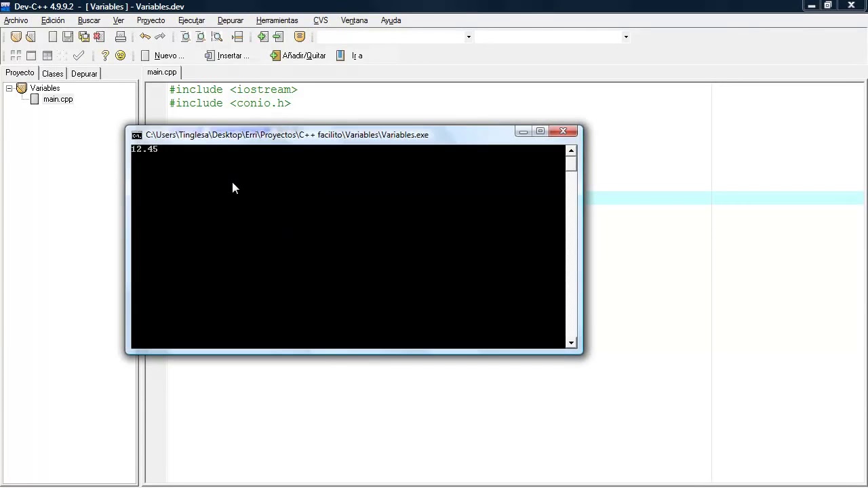
Task: Switch to the Clases sidebar tab
Action: click(x=52, y=74)
